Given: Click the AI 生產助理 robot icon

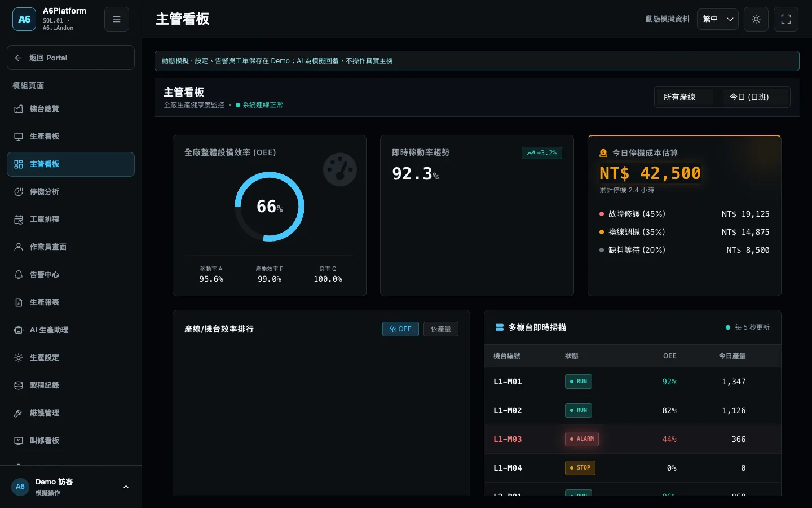Looking at the screenshot, I should [19, 330].
